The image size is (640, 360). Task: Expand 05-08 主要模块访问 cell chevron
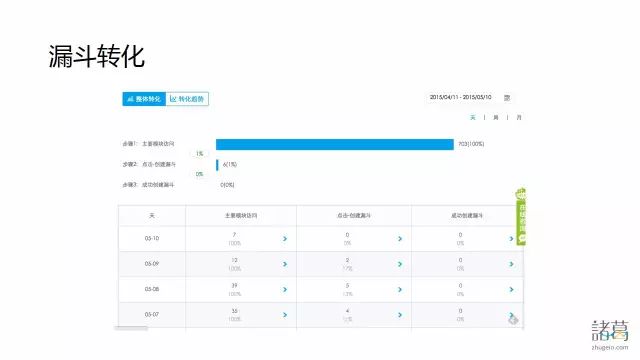coord(285,289)
